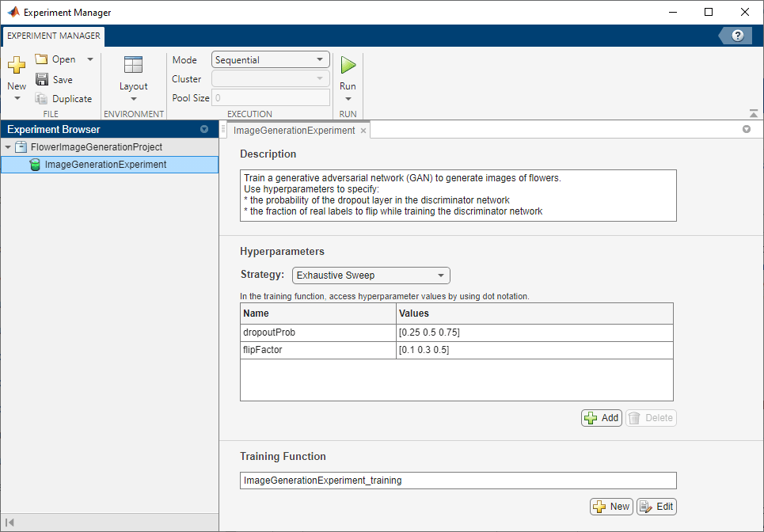Click the Duplicate icon in File section
Viewport: 764px width, 532px height.
41,99
